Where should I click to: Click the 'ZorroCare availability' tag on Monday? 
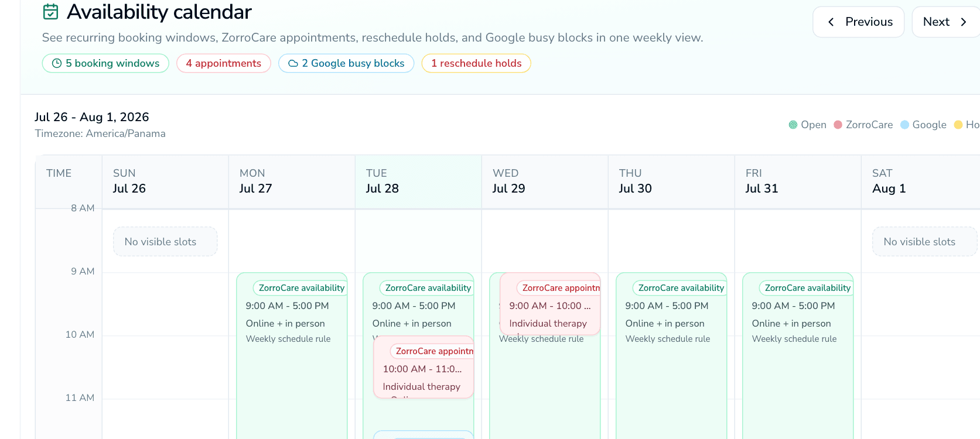tap(301, 288)
